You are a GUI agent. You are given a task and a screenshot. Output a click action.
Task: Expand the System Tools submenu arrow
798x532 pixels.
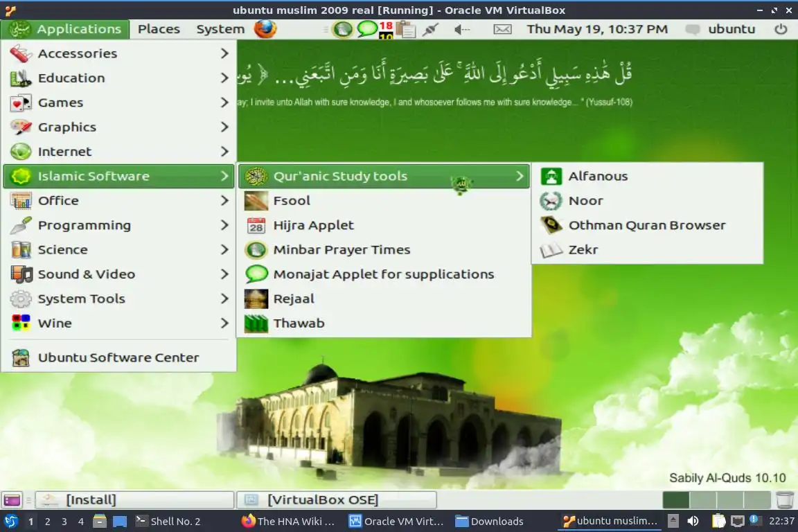pos(224,299)
